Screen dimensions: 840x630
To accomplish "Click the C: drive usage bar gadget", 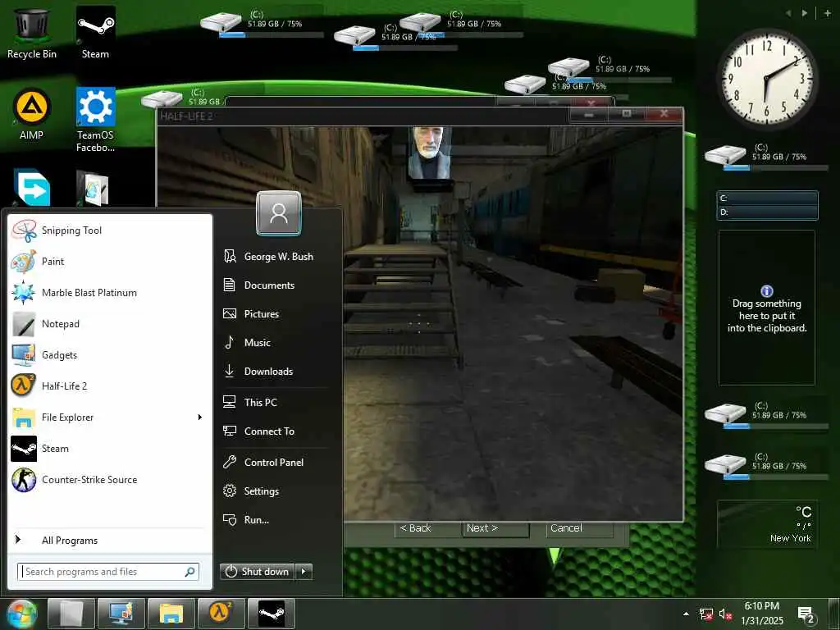I will click(767, 199).
